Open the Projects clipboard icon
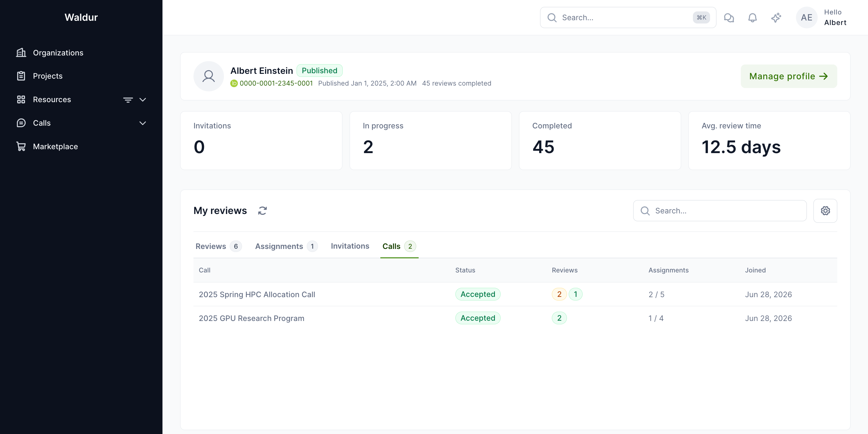 [21, 76]
